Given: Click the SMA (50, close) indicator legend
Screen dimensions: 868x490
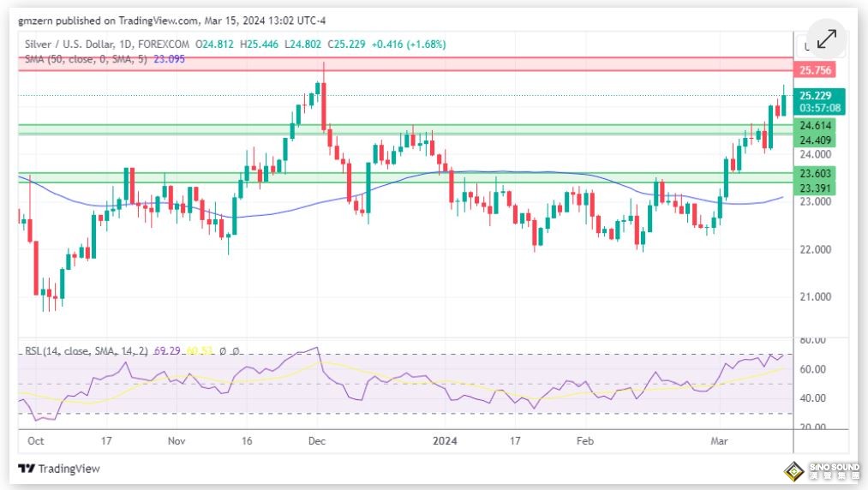Looking at the screenshot, I should click(86, 59).
